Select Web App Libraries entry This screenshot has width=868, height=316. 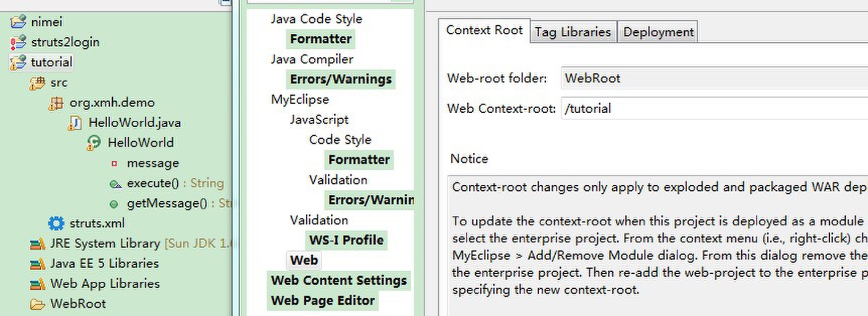105,284
